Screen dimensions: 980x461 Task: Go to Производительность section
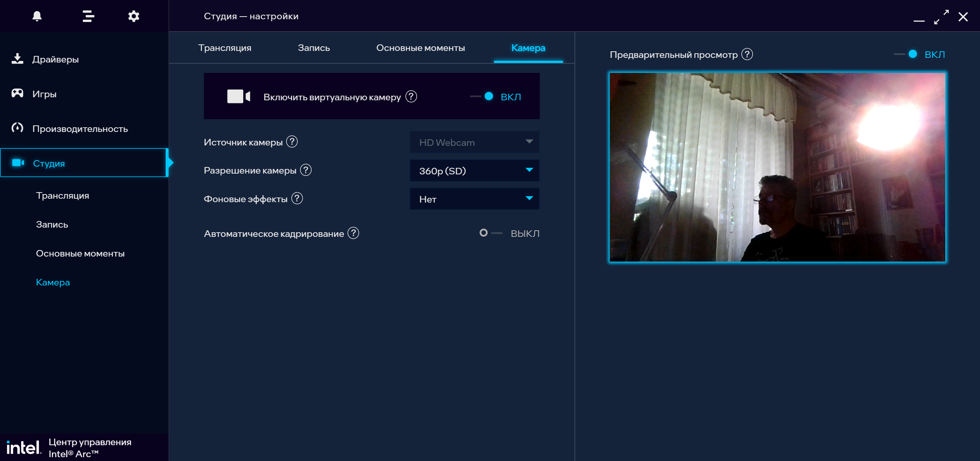pyautogui.click(x=80, y=129)
